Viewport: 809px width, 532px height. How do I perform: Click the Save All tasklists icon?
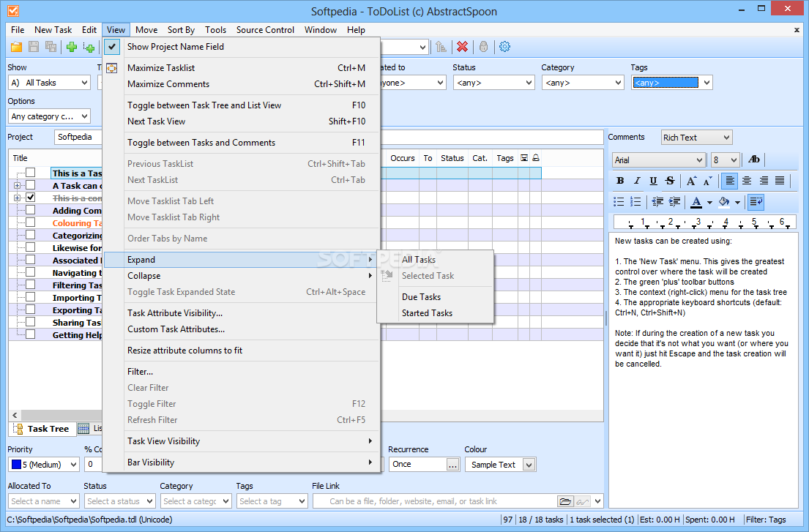(x=51, y=47)
